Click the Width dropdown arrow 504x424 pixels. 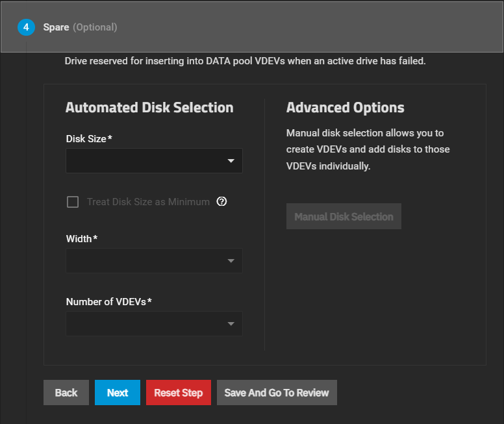pyautogui.click(x=231, y=261)
